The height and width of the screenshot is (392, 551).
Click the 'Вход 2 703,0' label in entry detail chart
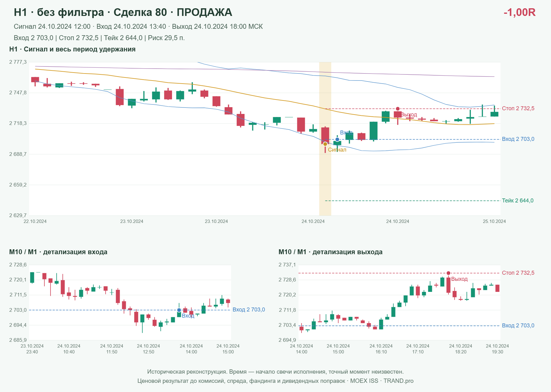click(249, 310)
